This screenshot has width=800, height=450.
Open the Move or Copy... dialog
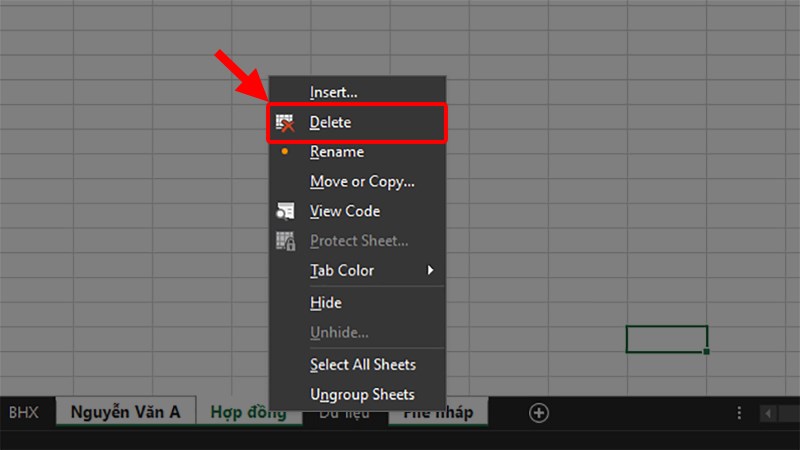[x=357, y=182]
